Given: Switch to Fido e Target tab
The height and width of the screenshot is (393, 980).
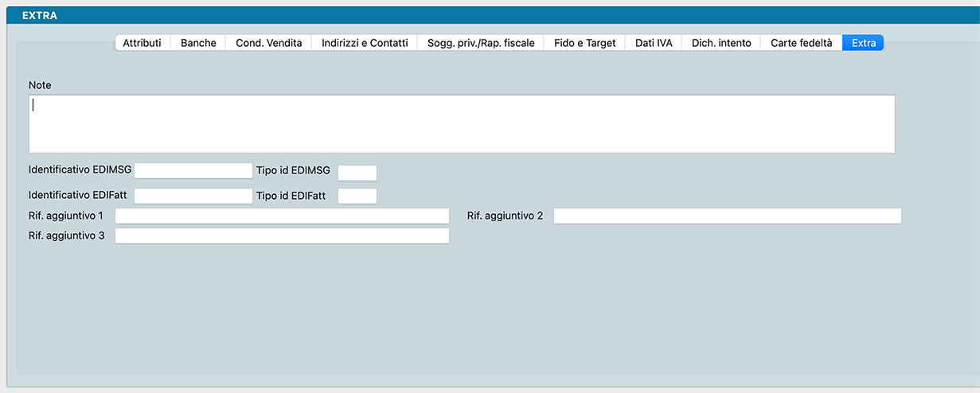Looking at the screenshot, I should (x=584, y=43).
